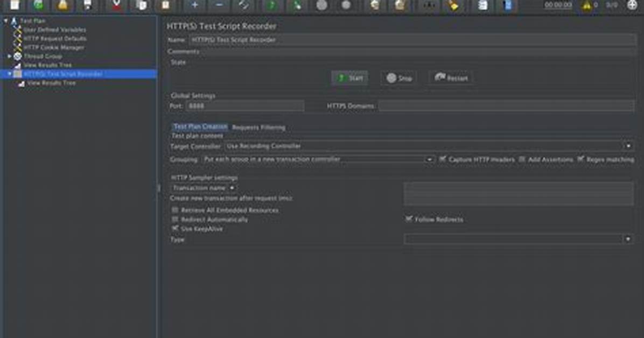Viewport: 644px width, 338px height.
Task: Click the Reset Search broom icon
Action: [x=453, y=5]
